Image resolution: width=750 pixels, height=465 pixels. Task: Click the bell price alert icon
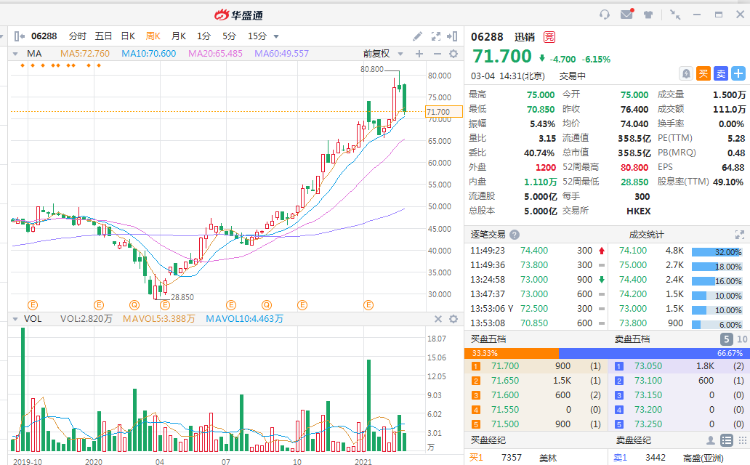coord(686,73)
